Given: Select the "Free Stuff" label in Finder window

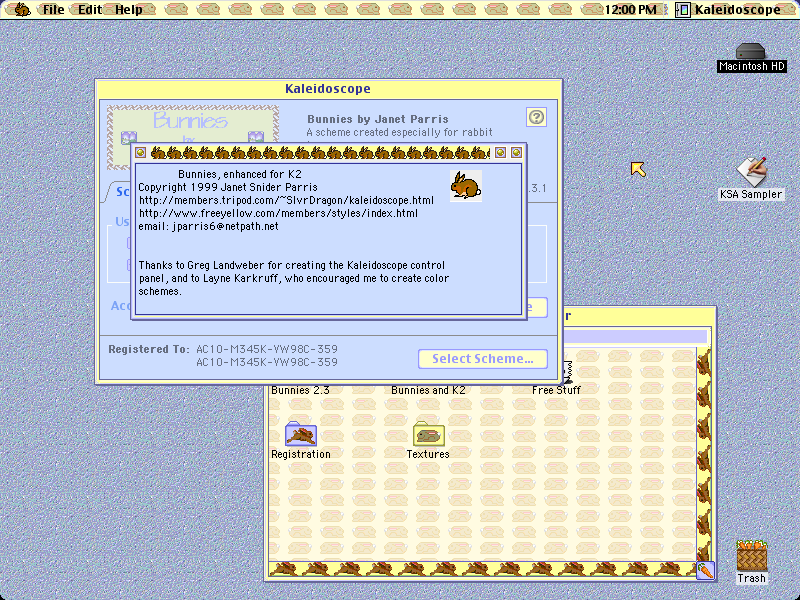Looking at the screenshot, I should click(556, 390).
